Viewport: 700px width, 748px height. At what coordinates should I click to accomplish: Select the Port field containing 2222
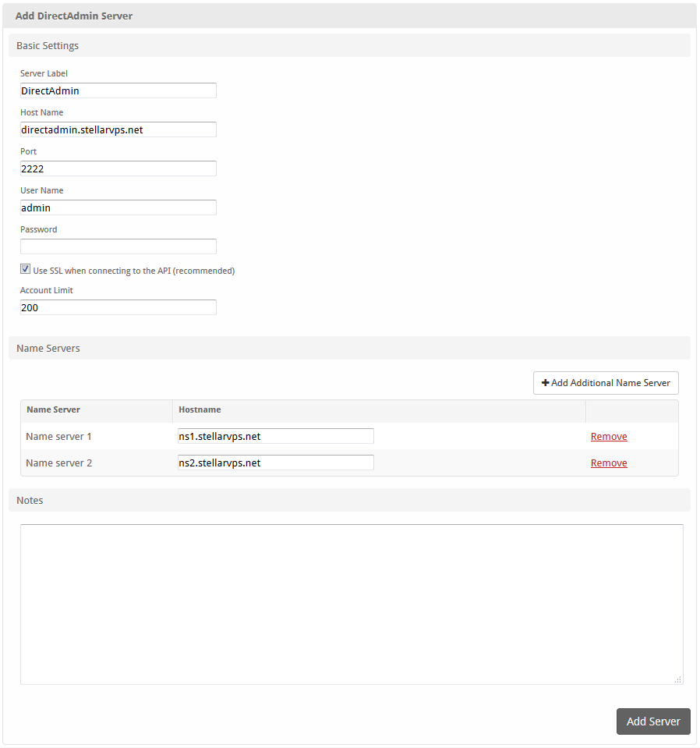tap(118, 168)
